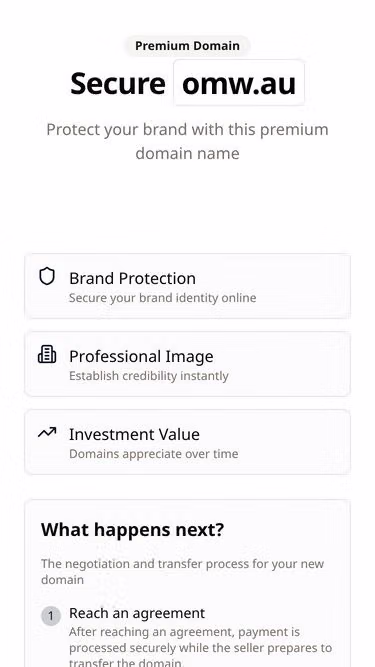Viewport: 375px width, 667px height.
Task: Click the omw.au domain name box
Action: tap(239, 83)
